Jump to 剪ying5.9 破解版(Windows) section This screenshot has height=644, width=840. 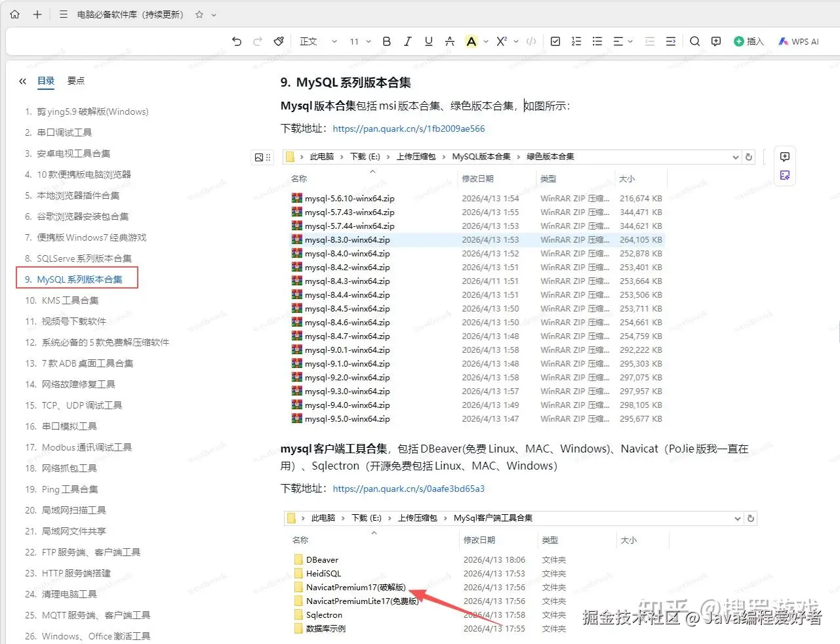pos(92,111)
